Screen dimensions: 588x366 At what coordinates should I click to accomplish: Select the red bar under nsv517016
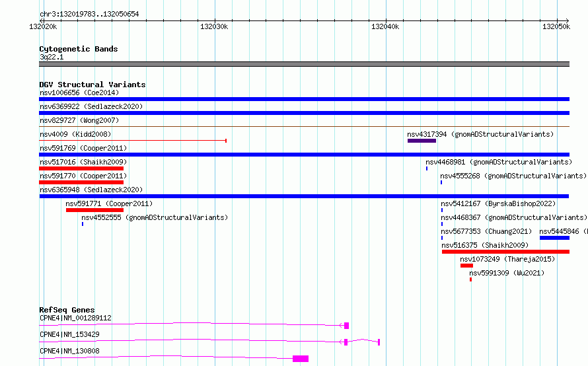[x=81, y=168]
